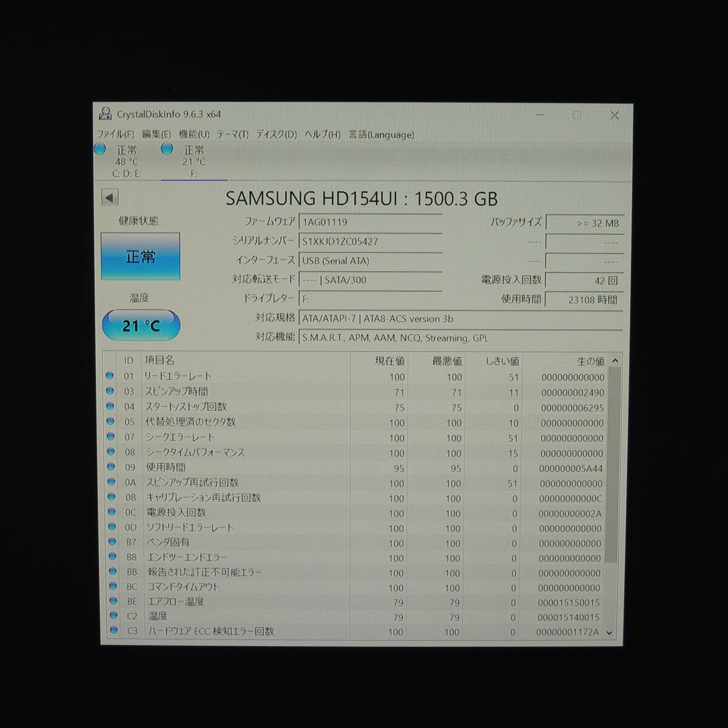Click the scroll down arrow of SMART list
This screenshot has width=728, height=728.
610,632
